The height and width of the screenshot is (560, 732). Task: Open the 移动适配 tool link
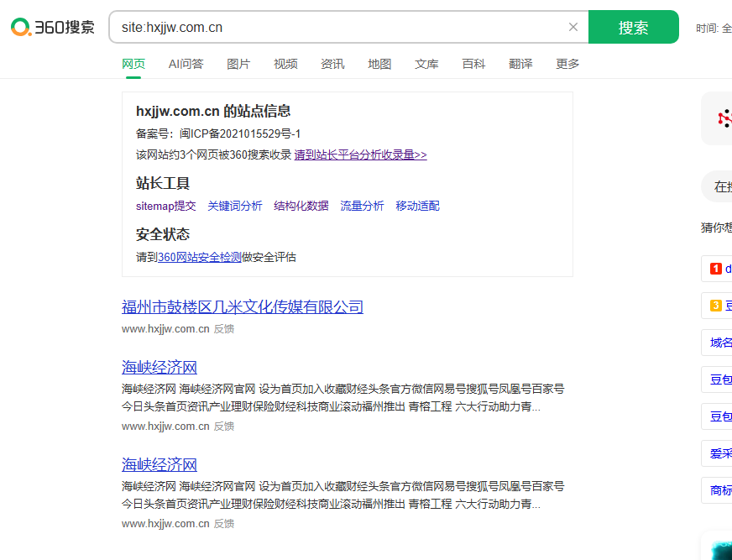(x=417, y=206)
